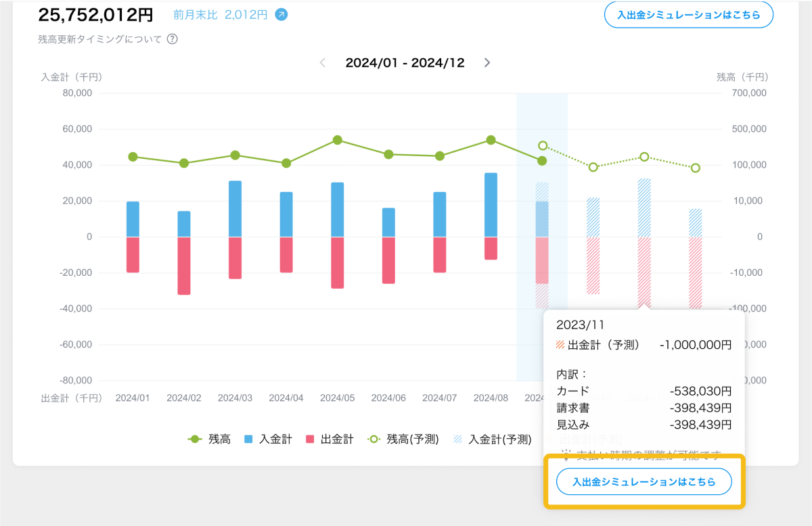Viewport: 812px width, 526px height.
Task: Click top-right 入出金シミュレーションはこちら button
Action: 688,14
